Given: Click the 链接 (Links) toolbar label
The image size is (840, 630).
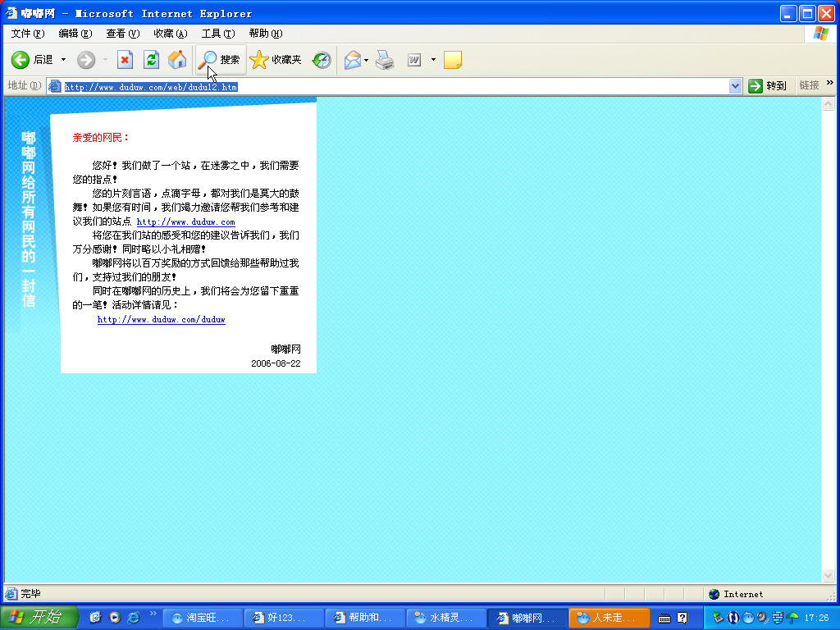Looking at the screenshot, I should pyautogui.click(x=809, y=85).
